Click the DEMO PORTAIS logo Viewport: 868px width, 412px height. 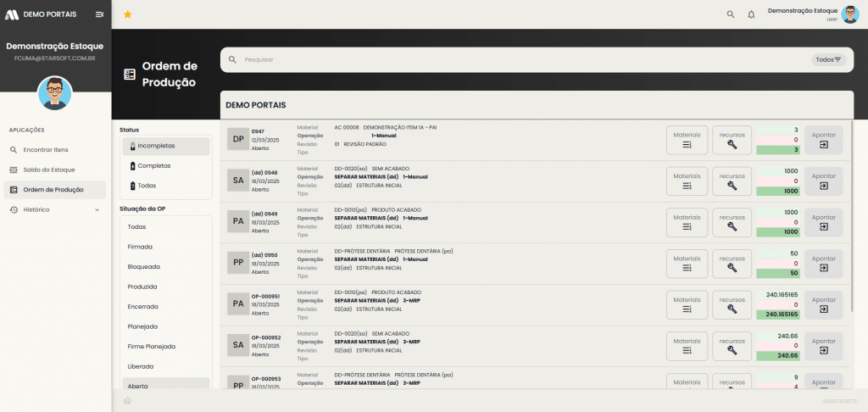coord(41,14)
